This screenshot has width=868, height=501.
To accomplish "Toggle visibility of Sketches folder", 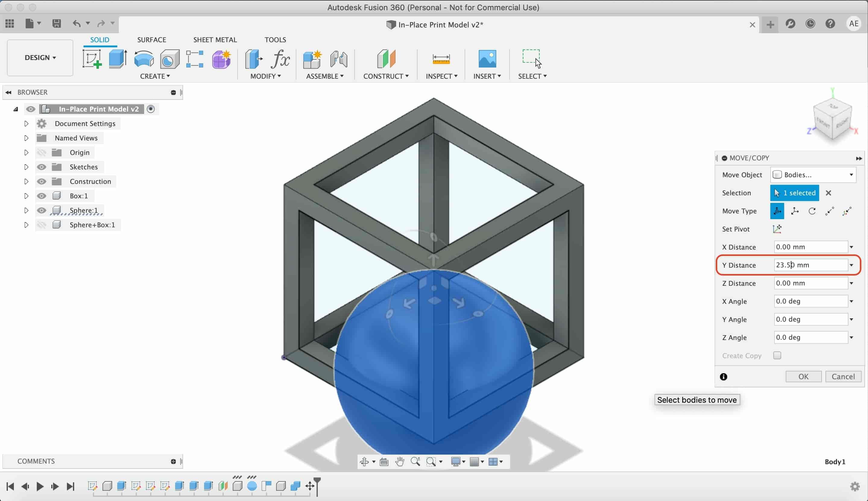I will (42, 167).
